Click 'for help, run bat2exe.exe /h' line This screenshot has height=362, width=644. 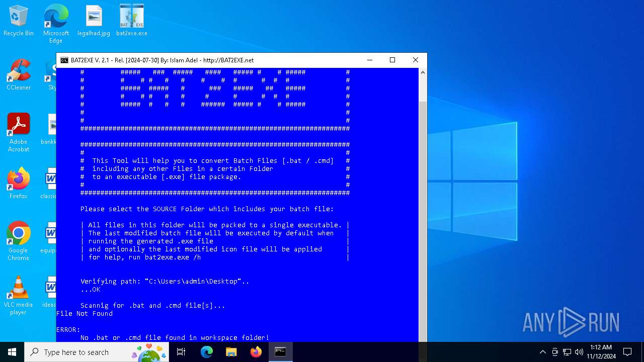(144, 257)
